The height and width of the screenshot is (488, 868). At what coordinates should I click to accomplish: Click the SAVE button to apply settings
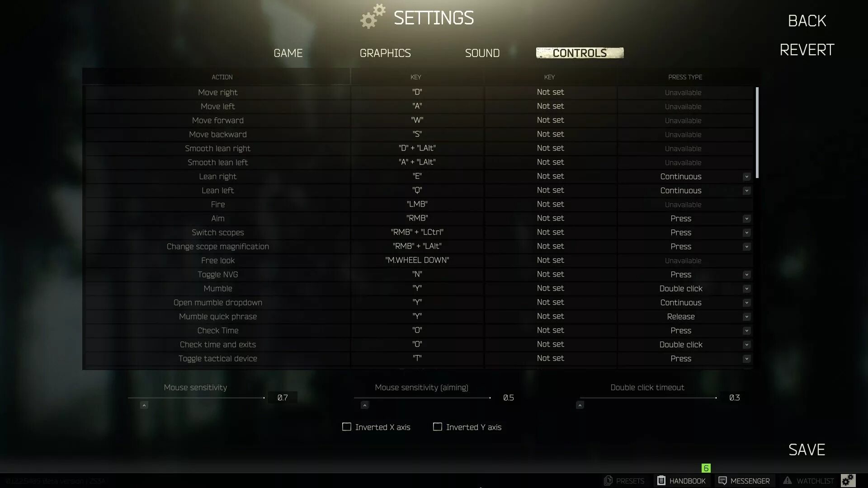click(807, 450)
